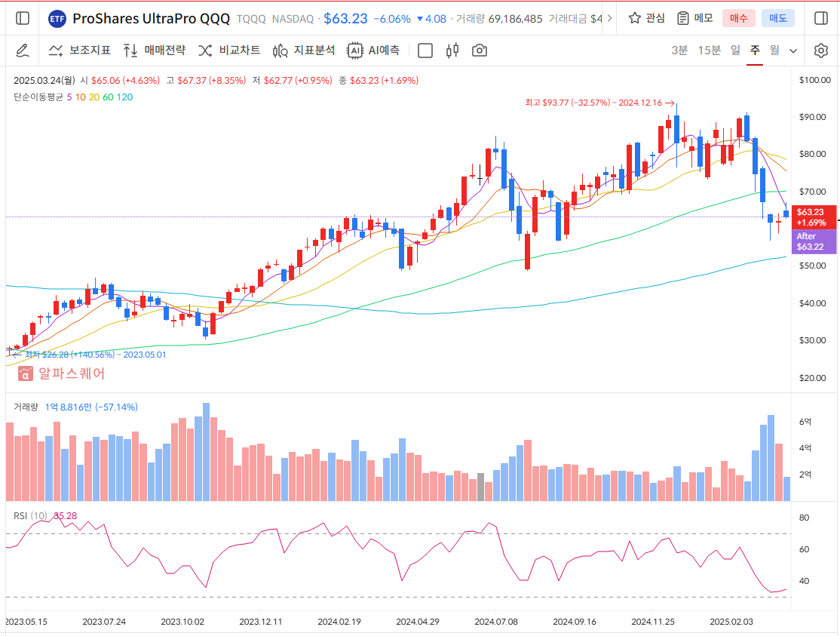Select moving average period 10

click(81, 97)
